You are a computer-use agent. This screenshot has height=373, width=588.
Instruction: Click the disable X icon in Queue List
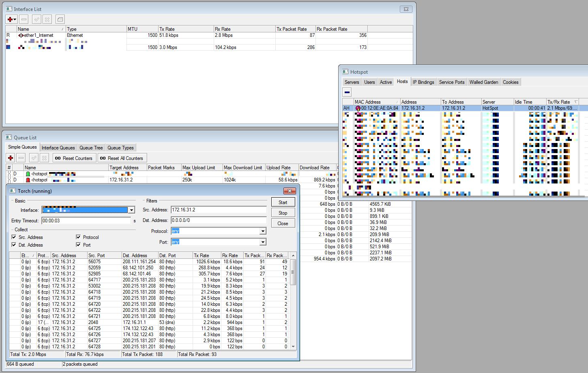(x=45, y=158)
